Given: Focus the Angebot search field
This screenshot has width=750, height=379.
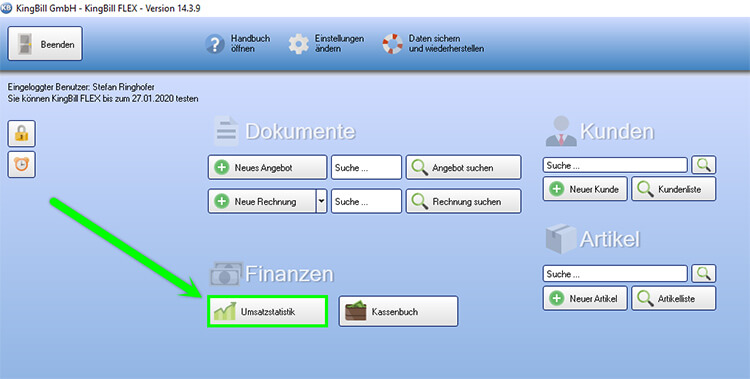Looking at the screenshot, I should click(x=366, y=167).
